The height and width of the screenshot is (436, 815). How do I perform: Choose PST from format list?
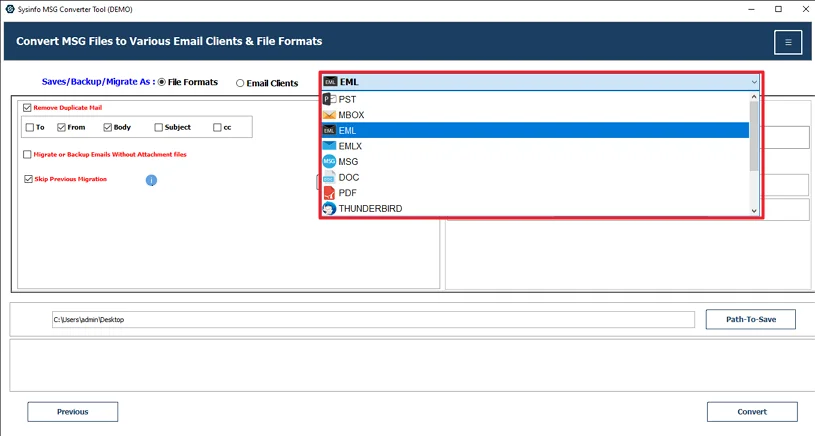pos(535,99)
